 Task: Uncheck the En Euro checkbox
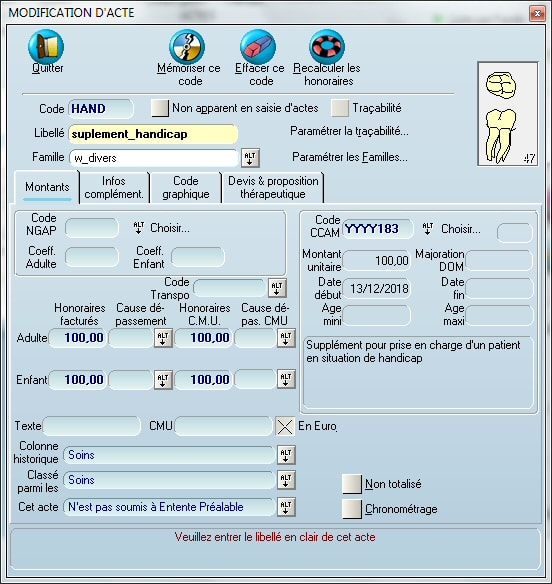pyautogui.click(x=285, y=426)
